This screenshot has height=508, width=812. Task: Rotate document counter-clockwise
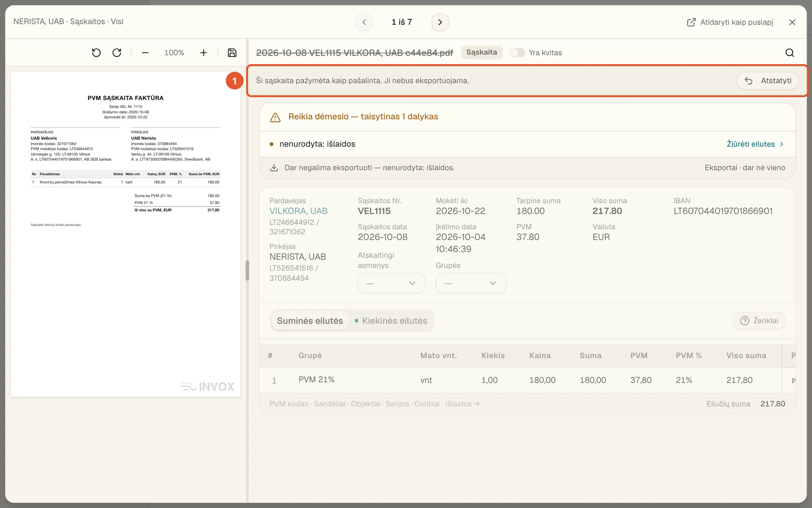pos(96,53)
